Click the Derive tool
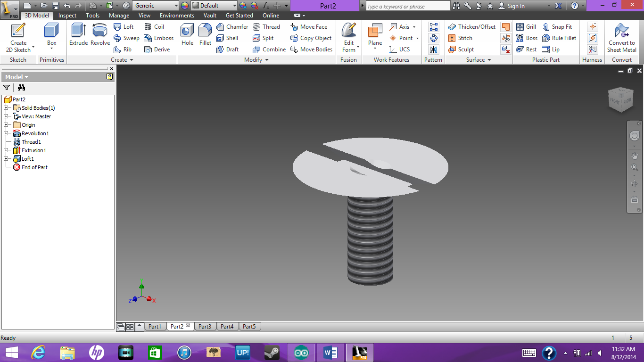The image size is (644, 362). 157,49
